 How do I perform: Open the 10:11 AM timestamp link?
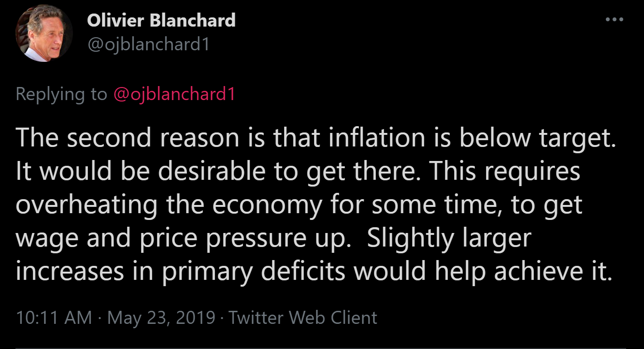tap(54, 318)
